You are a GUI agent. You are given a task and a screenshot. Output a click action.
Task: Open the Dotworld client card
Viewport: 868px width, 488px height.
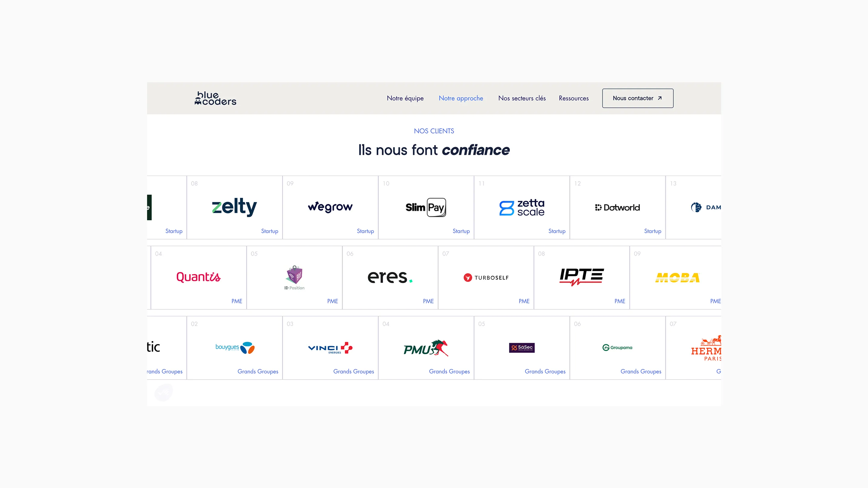(x=618, y=208)
